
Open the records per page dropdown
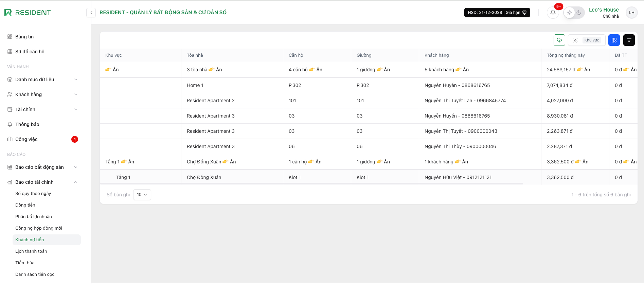click(x=142, y=195)
